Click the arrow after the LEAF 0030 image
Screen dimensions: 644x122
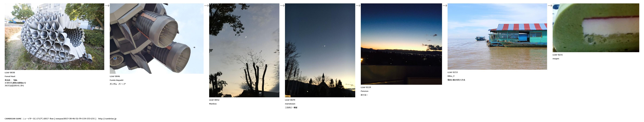click(107, 6)
